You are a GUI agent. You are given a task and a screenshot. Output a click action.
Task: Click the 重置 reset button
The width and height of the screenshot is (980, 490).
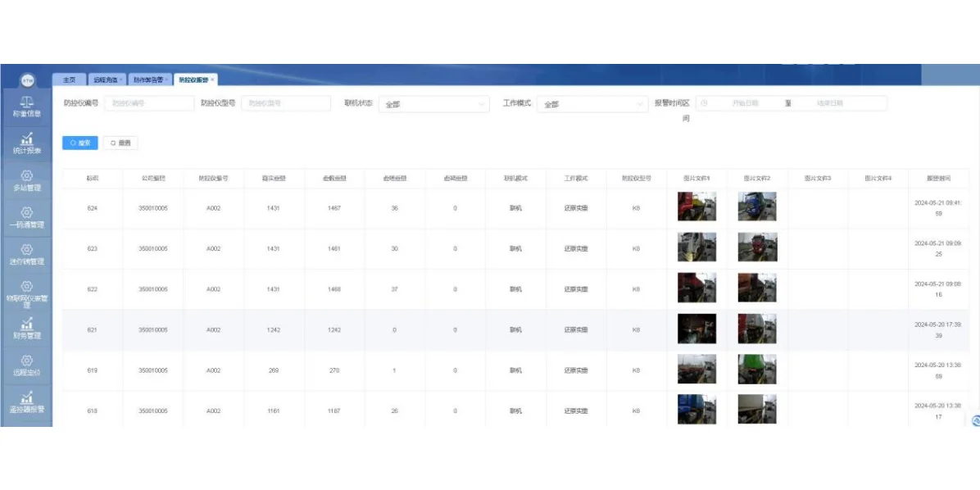[120, 142]
